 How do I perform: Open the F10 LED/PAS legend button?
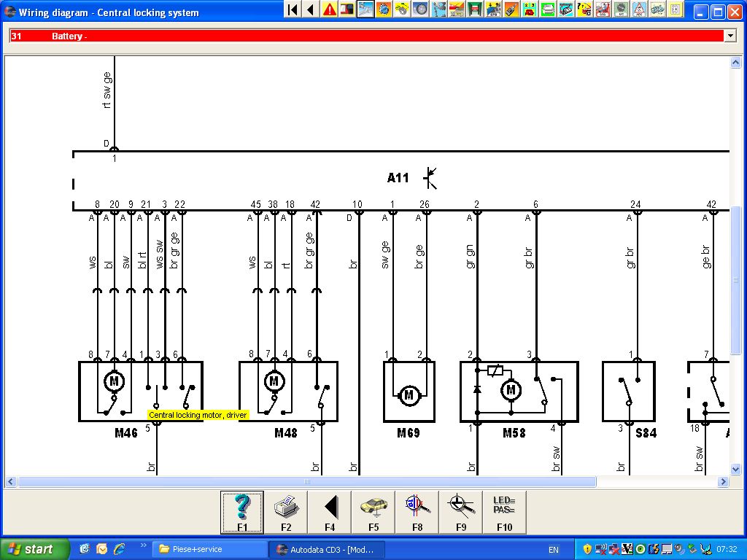pyautogui.click(x=504, y=512)
